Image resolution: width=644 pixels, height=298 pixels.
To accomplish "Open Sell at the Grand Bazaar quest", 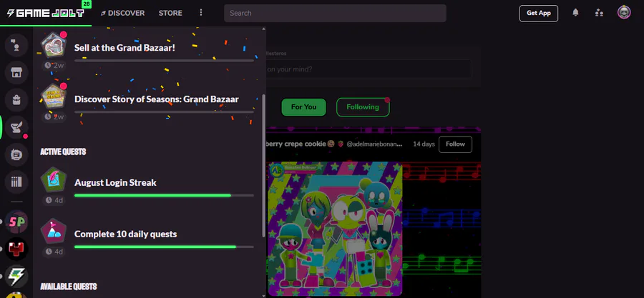I will [147, 49].
